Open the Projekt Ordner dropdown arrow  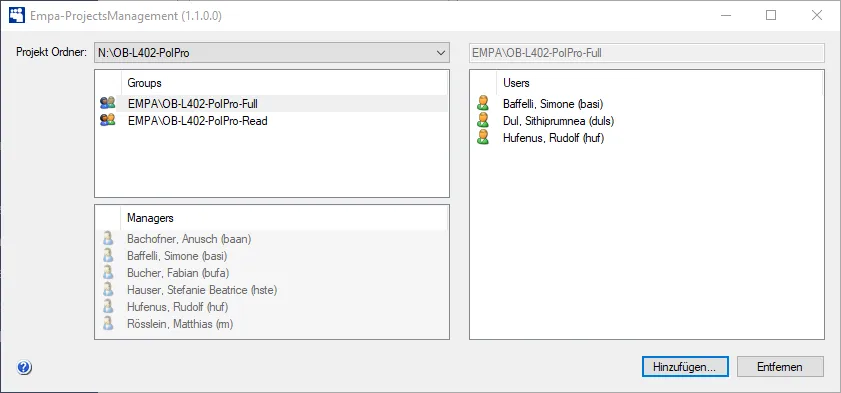(440, 53)
